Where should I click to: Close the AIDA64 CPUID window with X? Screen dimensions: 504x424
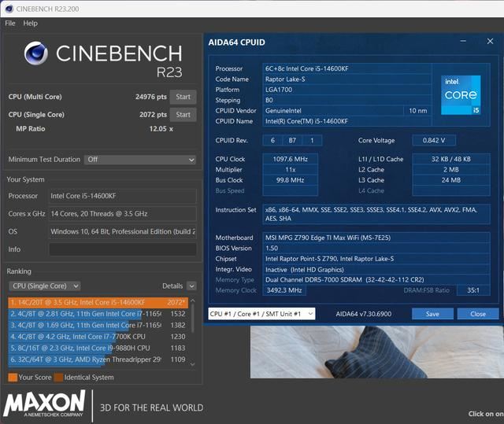click(488, 42)
